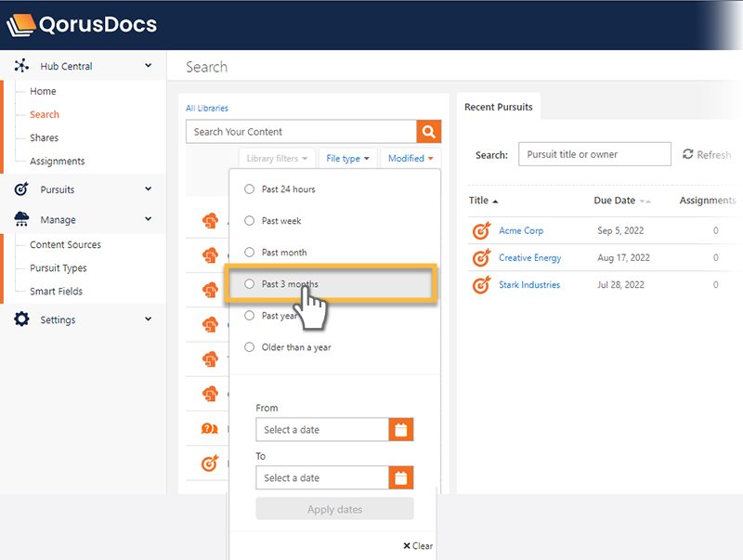The width and height of the screenshot is (743, 560).
Task: Select the Past month radio button
Action: pos(249,252)
